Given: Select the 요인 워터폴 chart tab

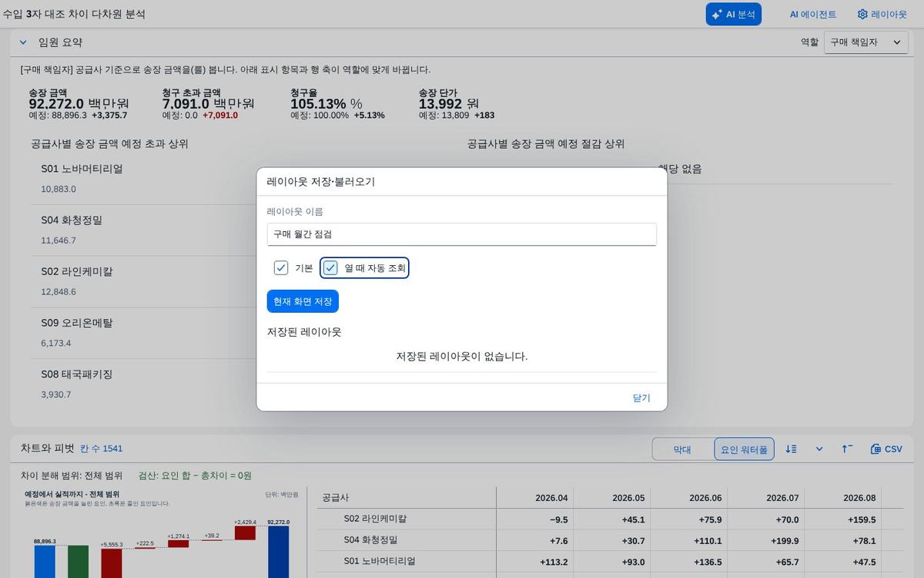Looking at the screenshot, I should pyautogui.click(x=744, y=449).
